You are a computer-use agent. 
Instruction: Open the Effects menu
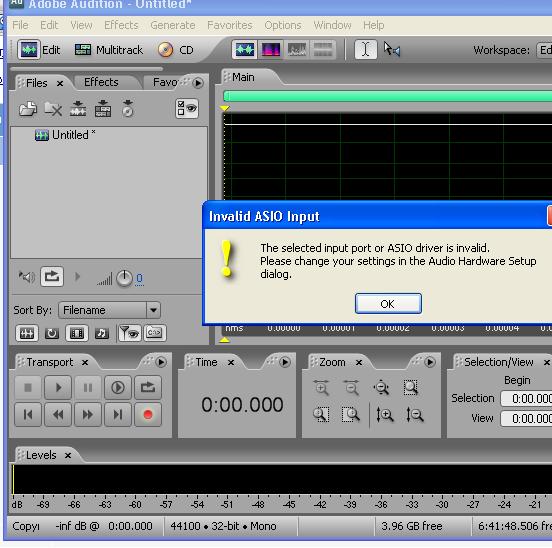(121, 25)
